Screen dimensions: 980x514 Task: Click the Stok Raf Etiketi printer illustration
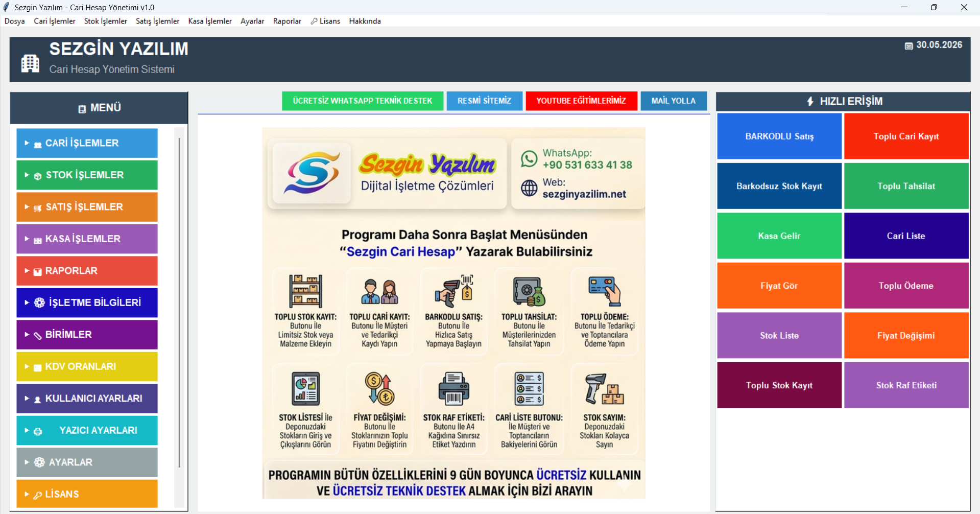(x=454, y=389)
